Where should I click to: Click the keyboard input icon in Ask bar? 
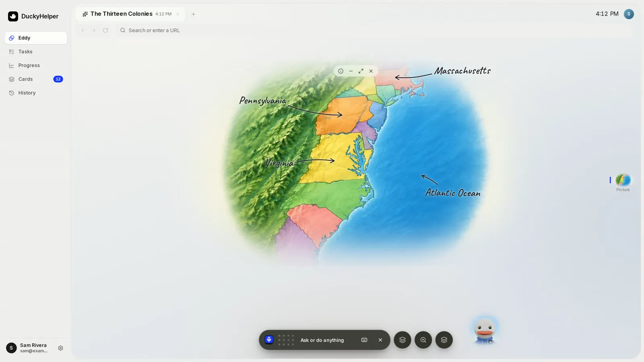[x=364, y=340]
